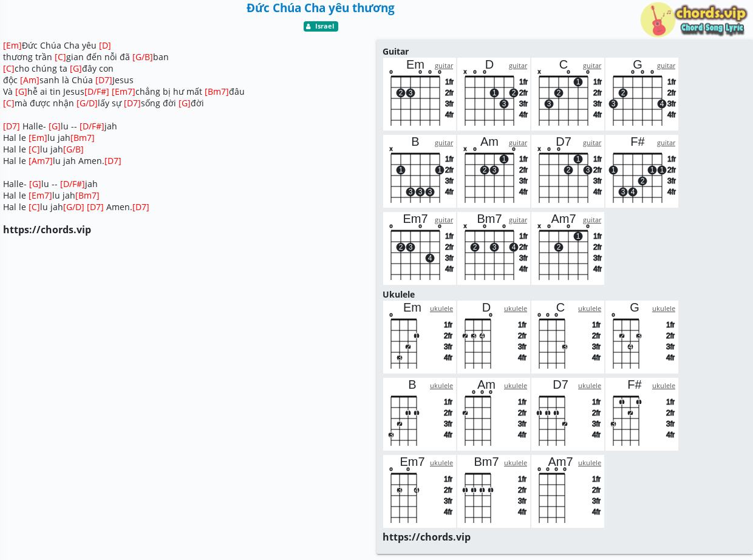
Task: Select the ukulele link beside the G chord
Action: click(x=664, y=309)
